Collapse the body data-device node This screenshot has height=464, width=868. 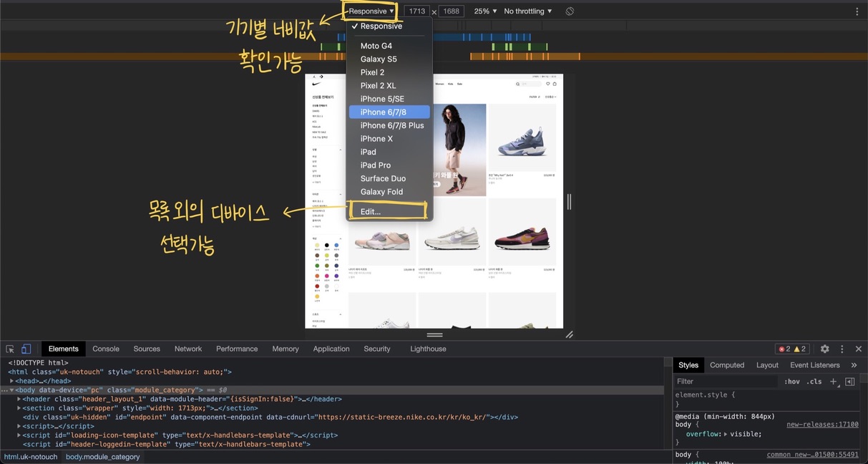tap(12, 390)
